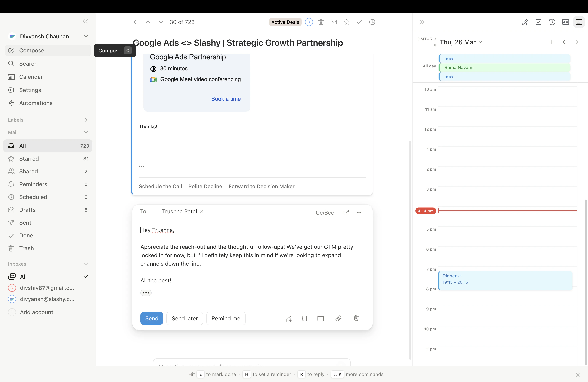
Task: Mark the email as unread
Action: [334, 22]
